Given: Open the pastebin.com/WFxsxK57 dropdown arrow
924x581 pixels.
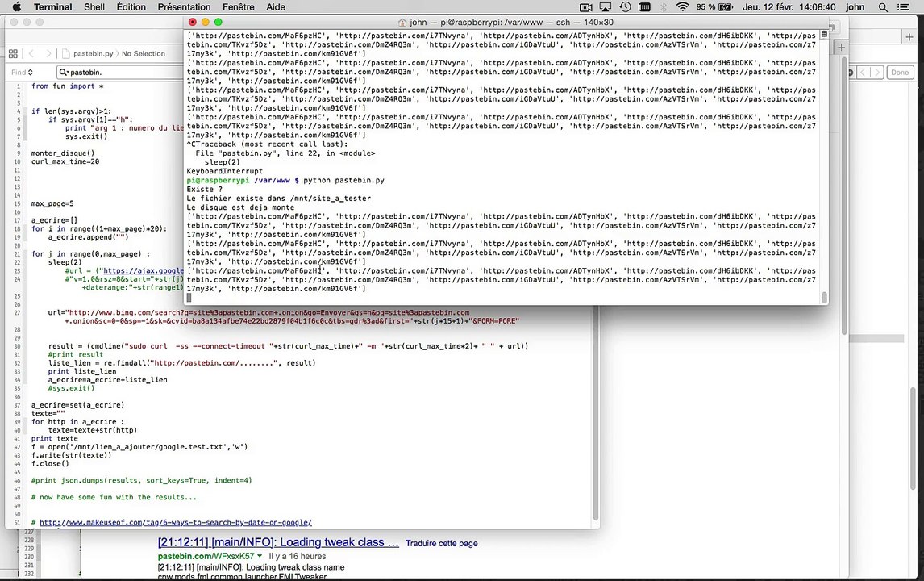Looking at the screenshot, I should (x=260, y=556).
